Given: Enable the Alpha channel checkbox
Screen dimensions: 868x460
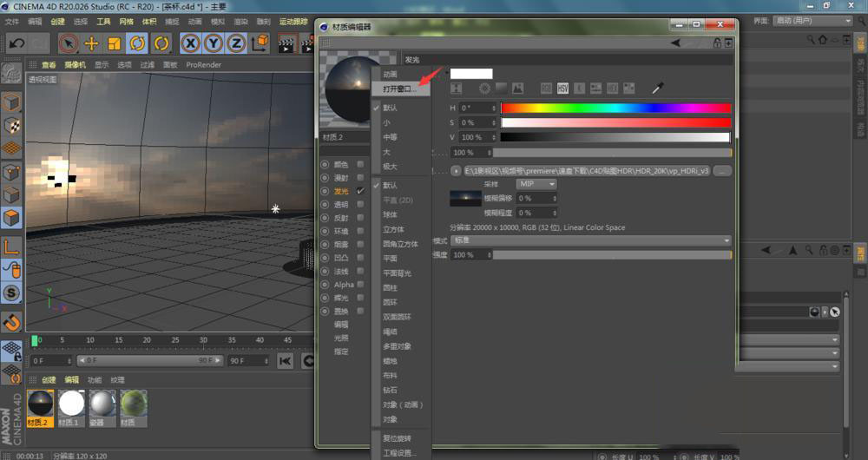Looking at the screenshot, I should tap(360, 284).
